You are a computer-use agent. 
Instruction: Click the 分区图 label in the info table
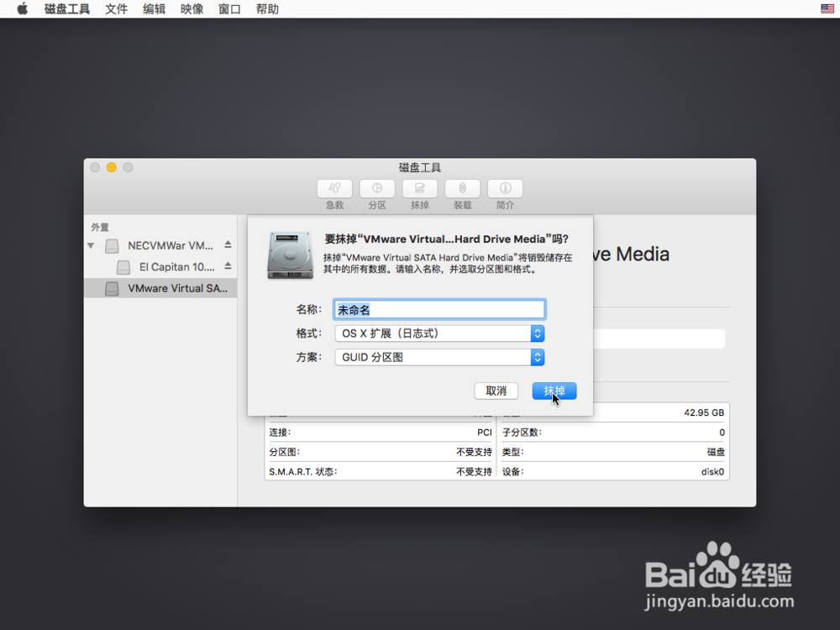[x=284, y=452]
